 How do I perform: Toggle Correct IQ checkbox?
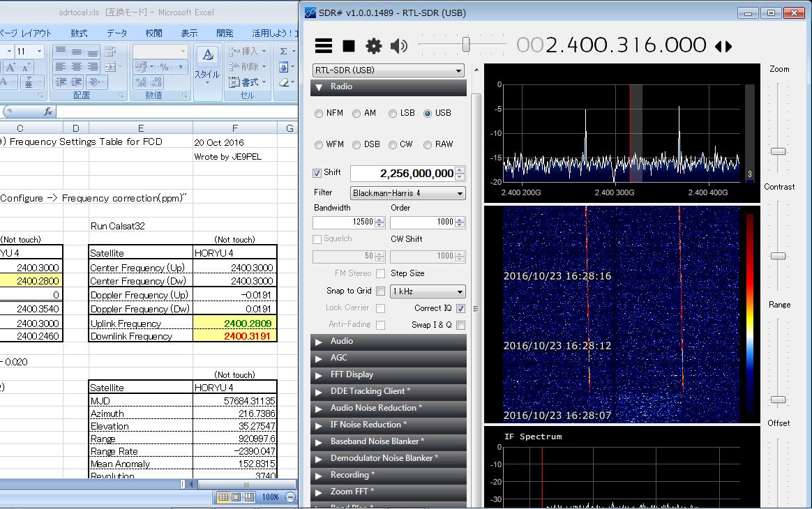pos(460,308)
